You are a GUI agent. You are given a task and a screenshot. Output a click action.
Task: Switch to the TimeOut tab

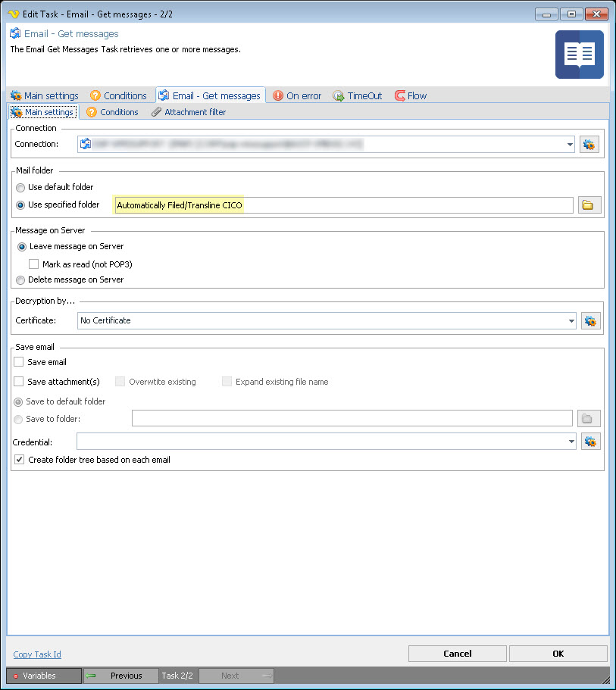(x=358, y=95)
